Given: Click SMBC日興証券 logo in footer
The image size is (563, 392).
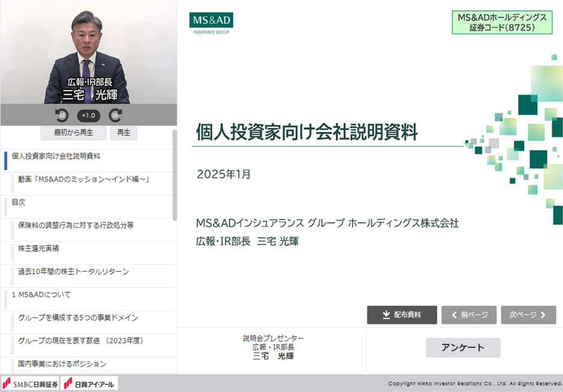Looking at the screenshot, I should 30,384.
